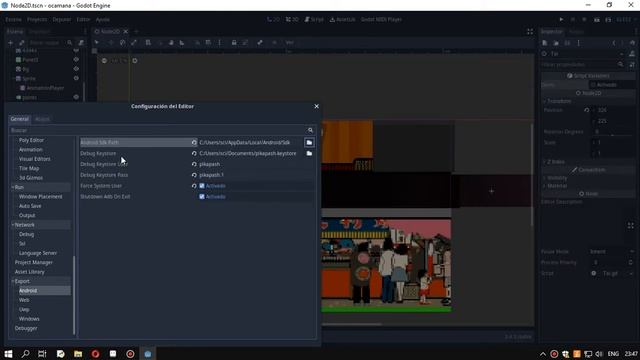Toggle visibility of Bg node
The width and height of the screenshot is (640, 360).
pyautogui.click(x=76, y=69)
